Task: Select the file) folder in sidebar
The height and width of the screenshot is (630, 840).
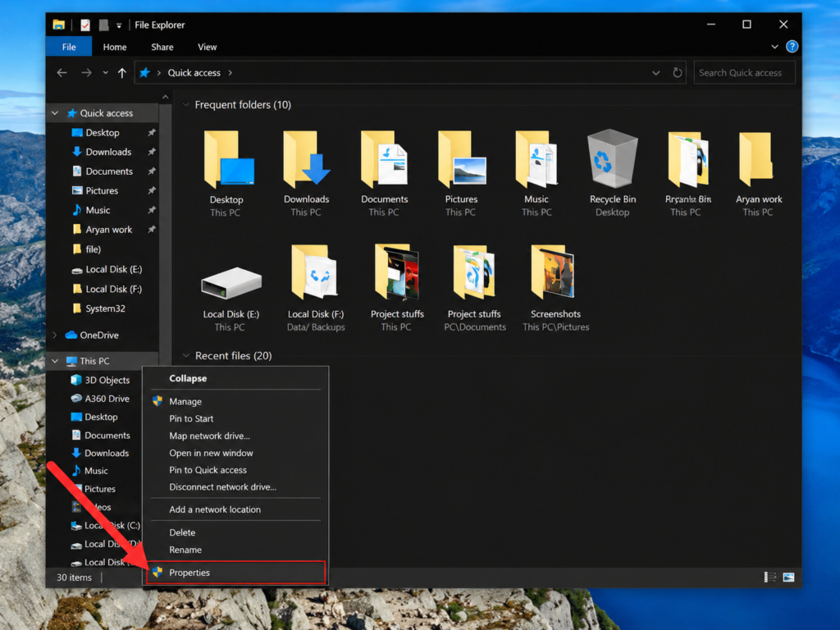Action: (x=86, y=249)
